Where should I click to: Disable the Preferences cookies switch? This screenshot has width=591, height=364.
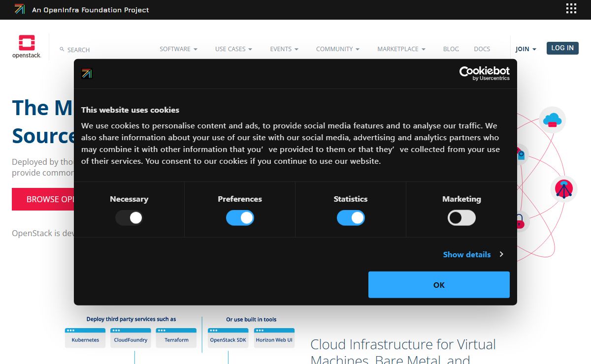[240, 217]
